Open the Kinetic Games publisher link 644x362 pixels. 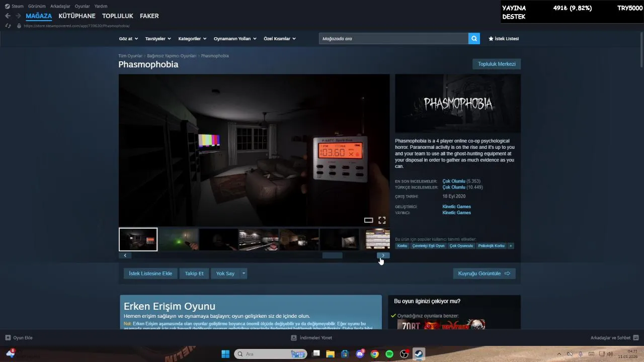coord(456,213)
